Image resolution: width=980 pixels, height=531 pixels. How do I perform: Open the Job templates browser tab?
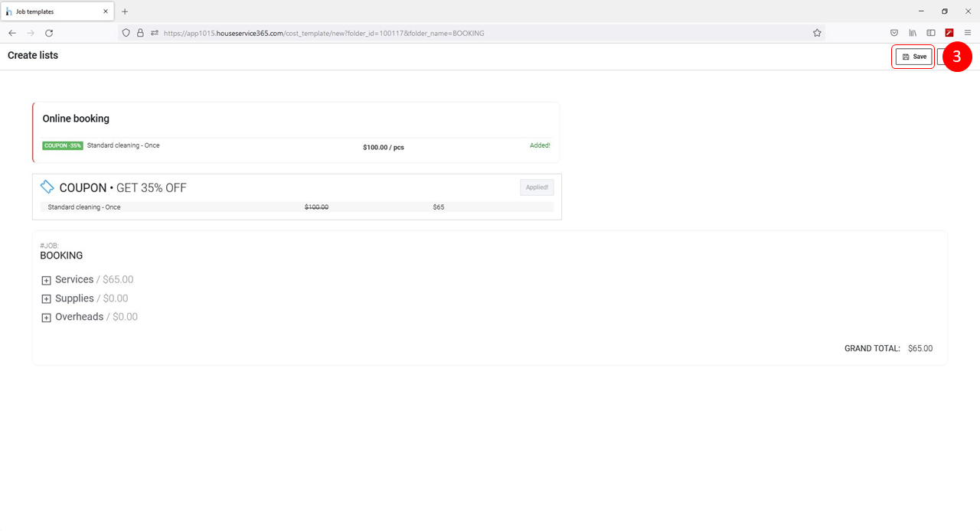coord(54,11)
